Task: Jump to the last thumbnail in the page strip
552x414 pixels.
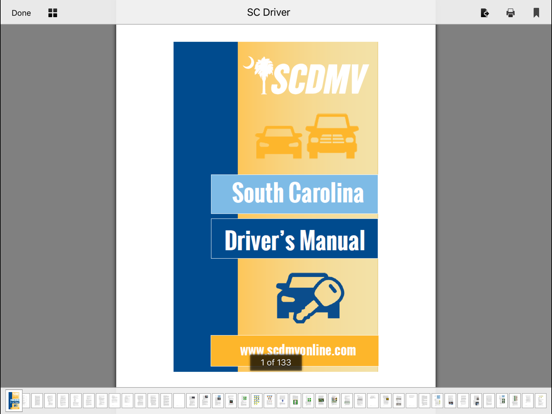Action: pyautogui.click(x=540, y=401)
